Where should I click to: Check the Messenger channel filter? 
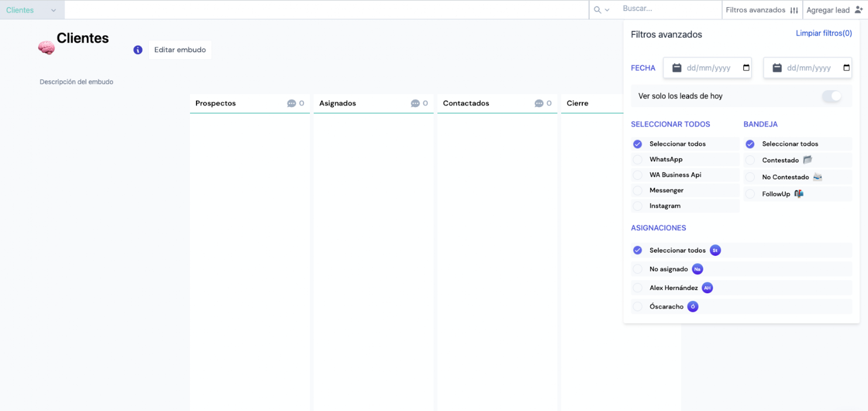point(637,190)
